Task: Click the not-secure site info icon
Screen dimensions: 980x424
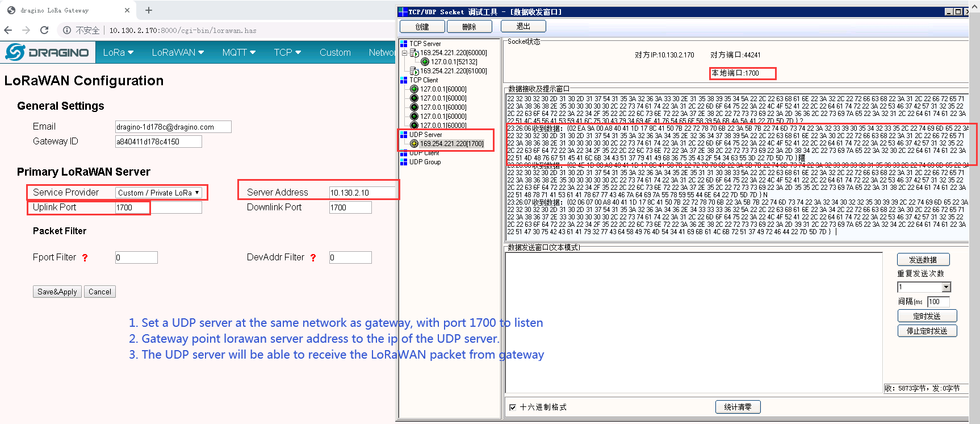Action: pyautogui.click(x=67, y=30)
